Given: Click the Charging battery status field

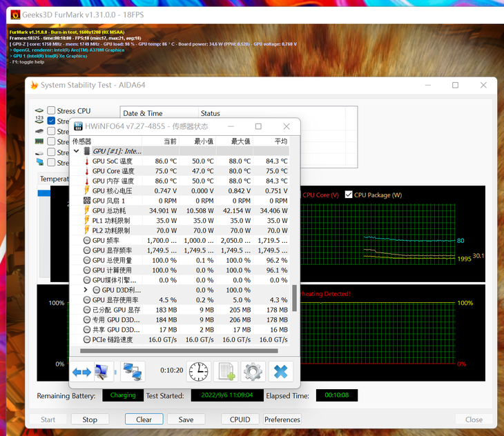Looking at the screenshot, I should pos(123,395).
